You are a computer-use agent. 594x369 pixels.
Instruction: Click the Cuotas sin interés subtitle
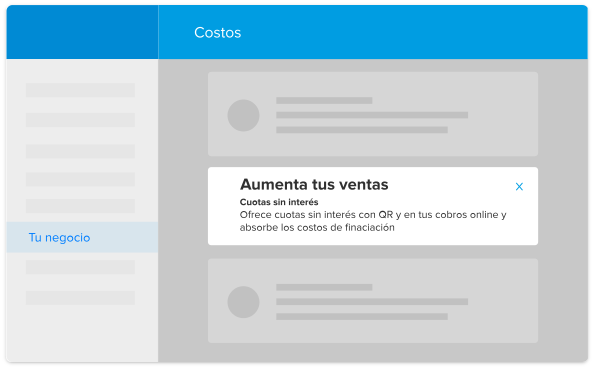pos(279,202)
